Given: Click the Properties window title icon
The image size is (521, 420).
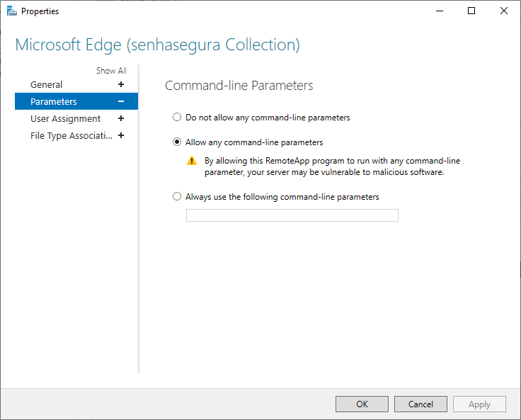Looking at the screenshot, I should pyautogui.click(x=11, y=11).
